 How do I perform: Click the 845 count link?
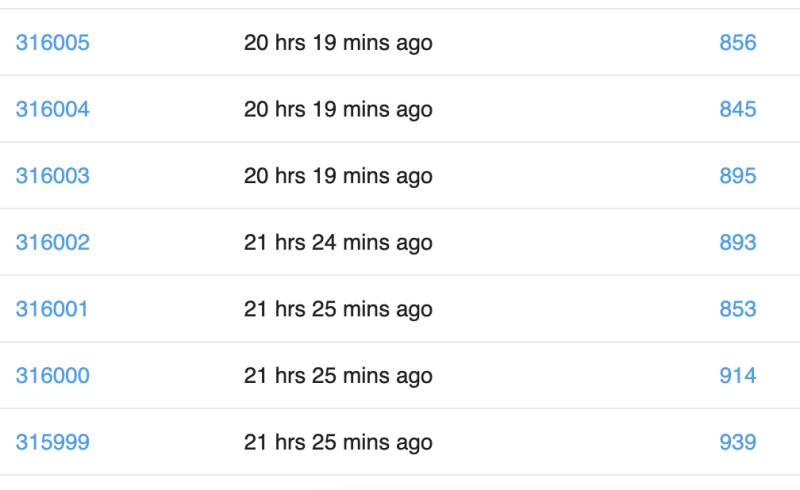738,109
